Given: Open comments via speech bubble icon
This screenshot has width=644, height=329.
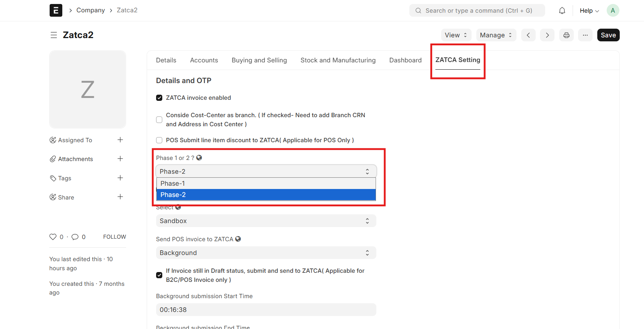Looking at the screenshot, I should 75,237.
